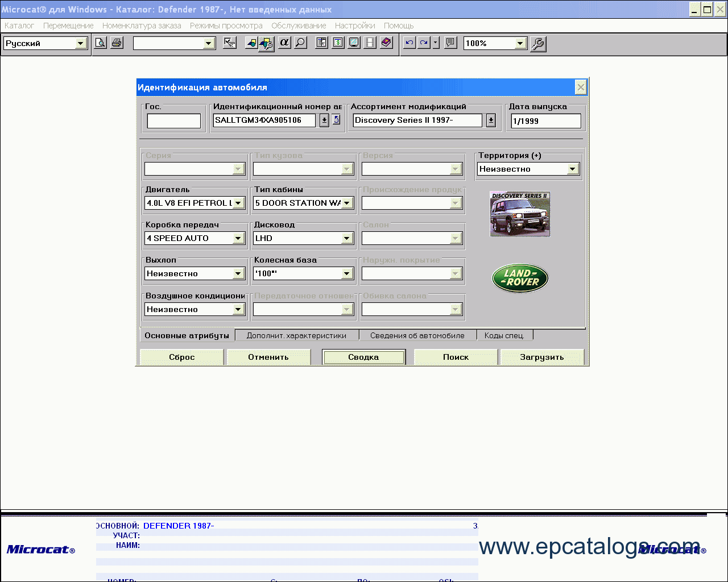Click the note comment toolbar icon
Screen dimensions: 728x582
point(450,43)
